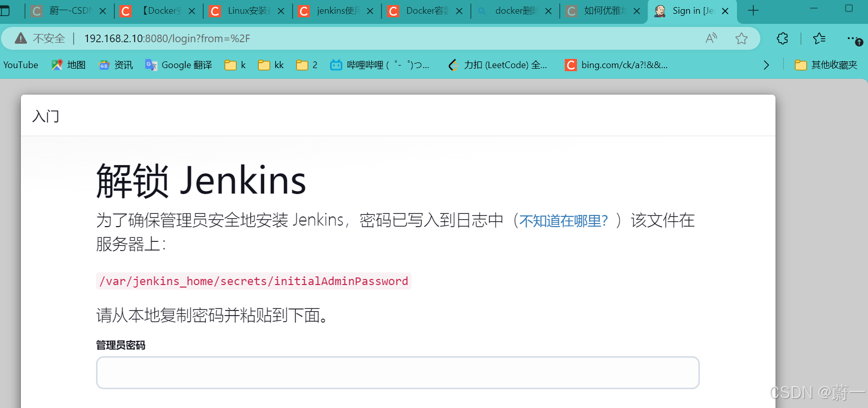Close the 如何优雅 tab
This screenshot has width=868, height=408.
pos(637,11)
